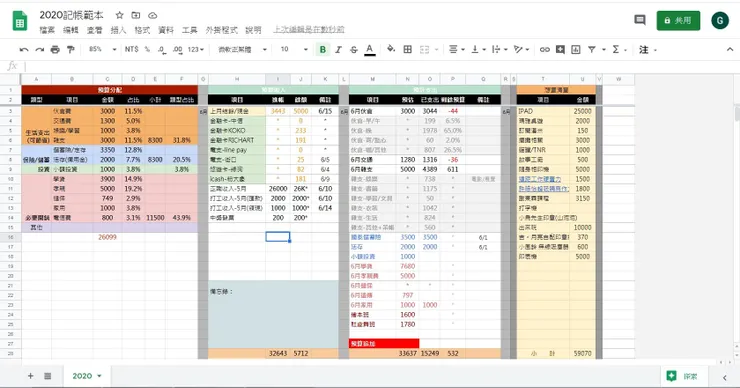Screen dimensions: 740x388
Task: Click the last edit history link
Action: point(309,30)
